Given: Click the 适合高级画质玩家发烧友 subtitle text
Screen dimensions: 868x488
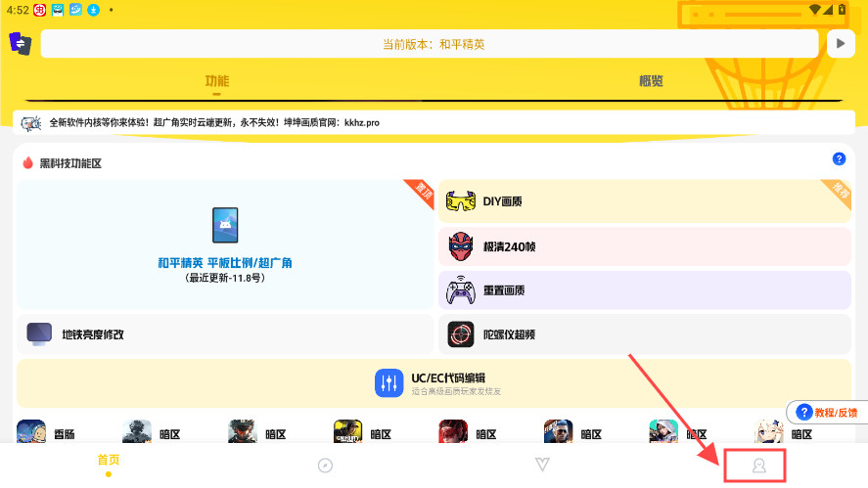Looking at the screenshot, I should point(456,391).
